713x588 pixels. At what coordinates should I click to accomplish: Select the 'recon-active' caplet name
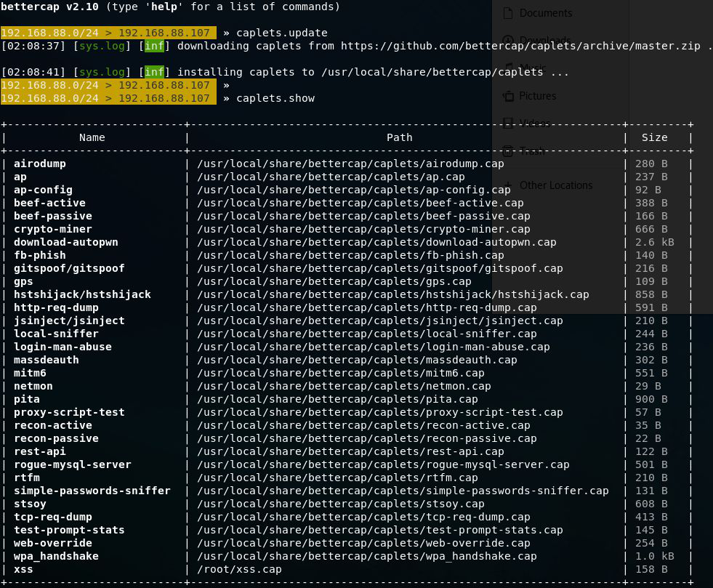pyautogui.click(x=53, y=426)
